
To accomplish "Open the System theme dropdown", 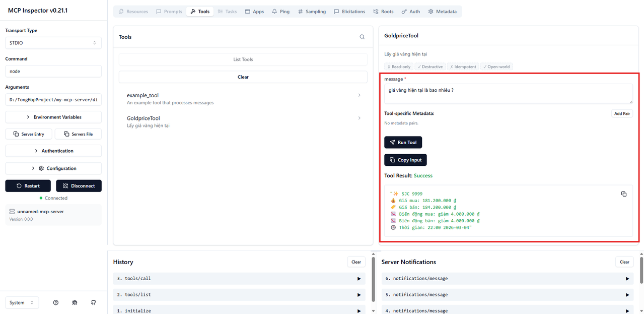I will pyautogui.click(x=22, y=302).
